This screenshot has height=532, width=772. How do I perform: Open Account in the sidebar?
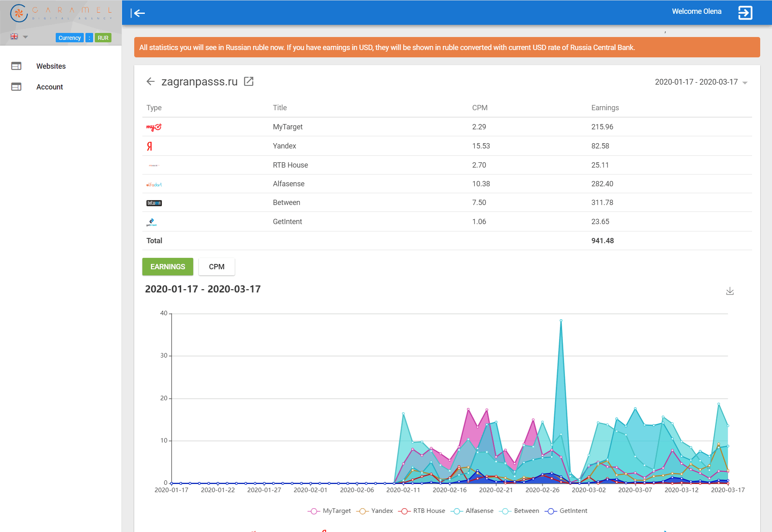(49, 87)
